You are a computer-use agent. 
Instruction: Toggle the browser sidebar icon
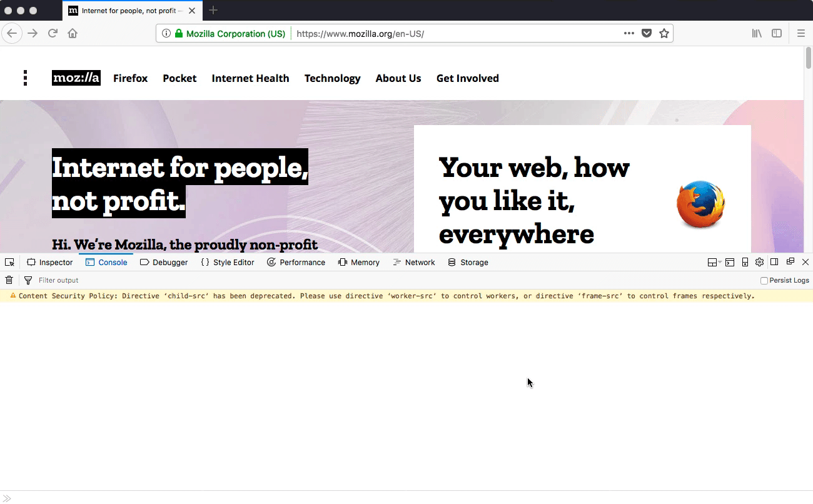[x=777, y=34]
